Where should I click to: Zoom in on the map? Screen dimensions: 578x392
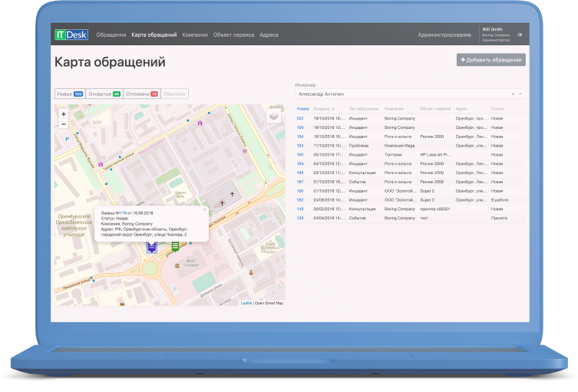tap(63, 114)
